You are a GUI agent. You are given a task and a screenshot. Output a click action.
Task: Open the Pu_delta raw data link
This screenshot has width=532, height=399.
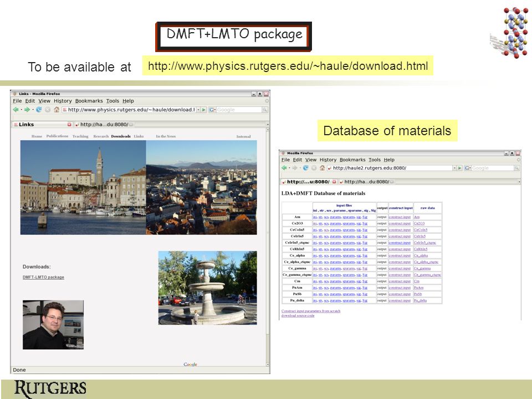[x=421, y=300]
